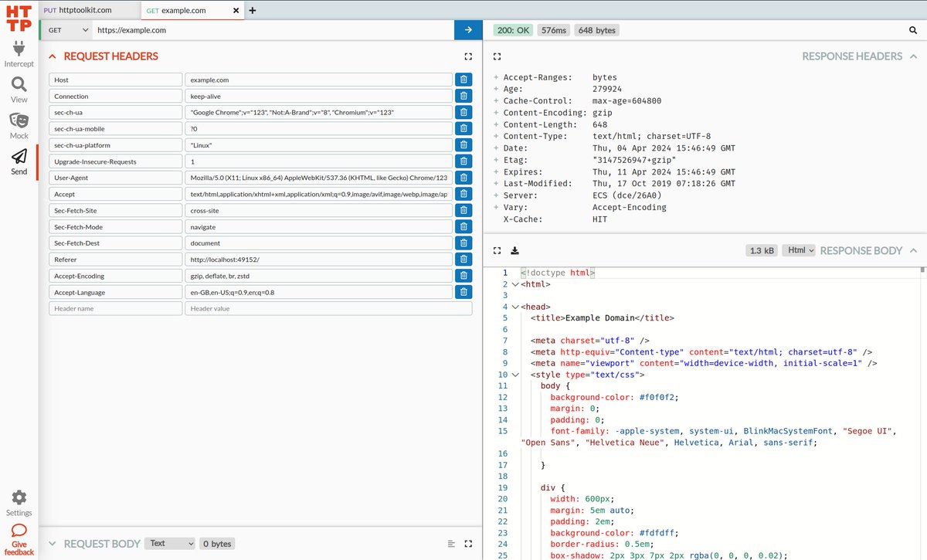Delete the sec-ch-ua header

(x=463, y=112)
